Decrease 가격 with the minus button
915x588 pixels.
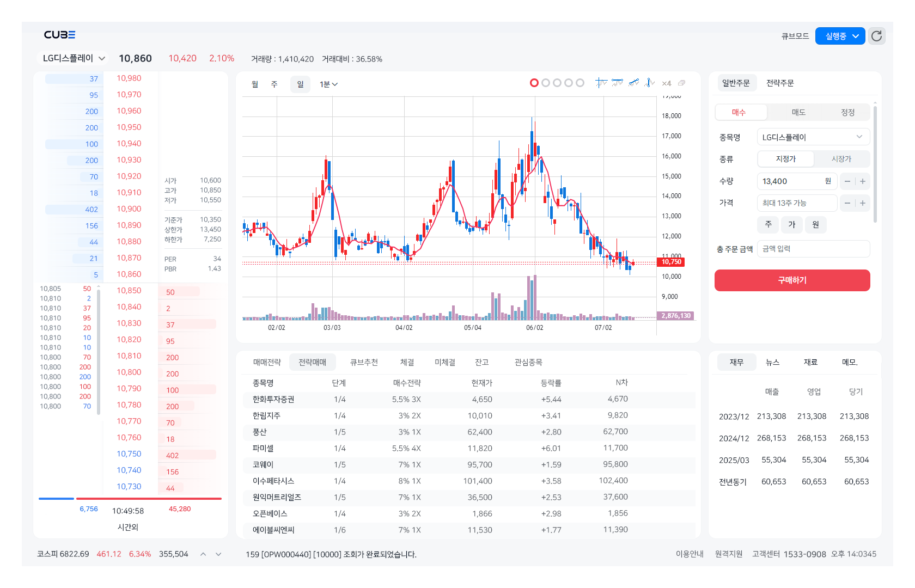coord(847,203)
